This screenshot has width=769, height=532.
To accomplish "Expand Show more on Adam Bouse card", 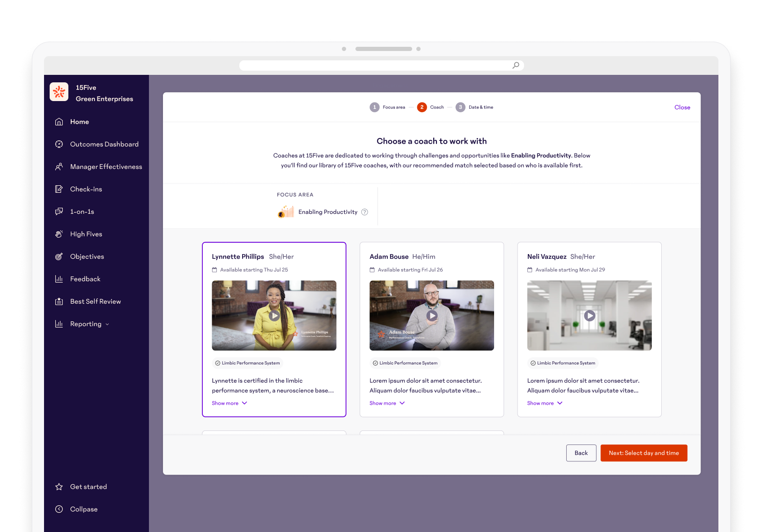I will coord(387,403).
